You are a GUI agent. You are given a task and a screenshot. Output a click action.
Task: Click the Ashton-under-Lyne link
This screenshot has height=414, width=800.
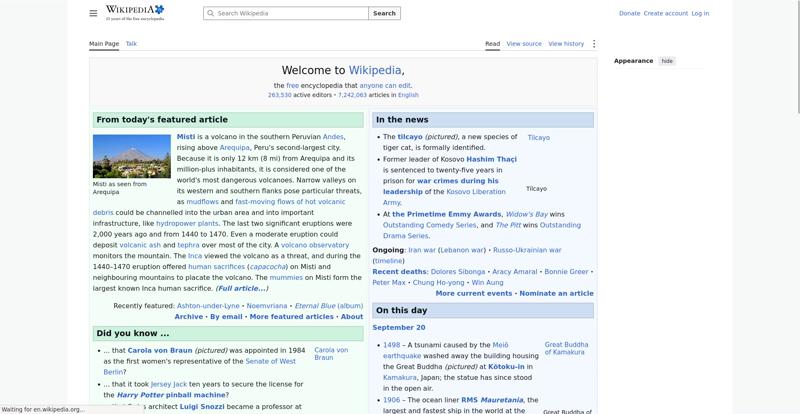pyautogui.click(x=208, y=306)
